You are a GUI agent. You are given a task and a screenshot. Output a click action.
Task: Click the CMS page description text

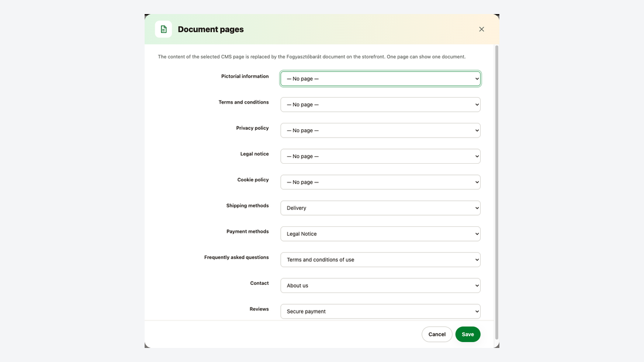pyautogui.click(x=311, y=57)
